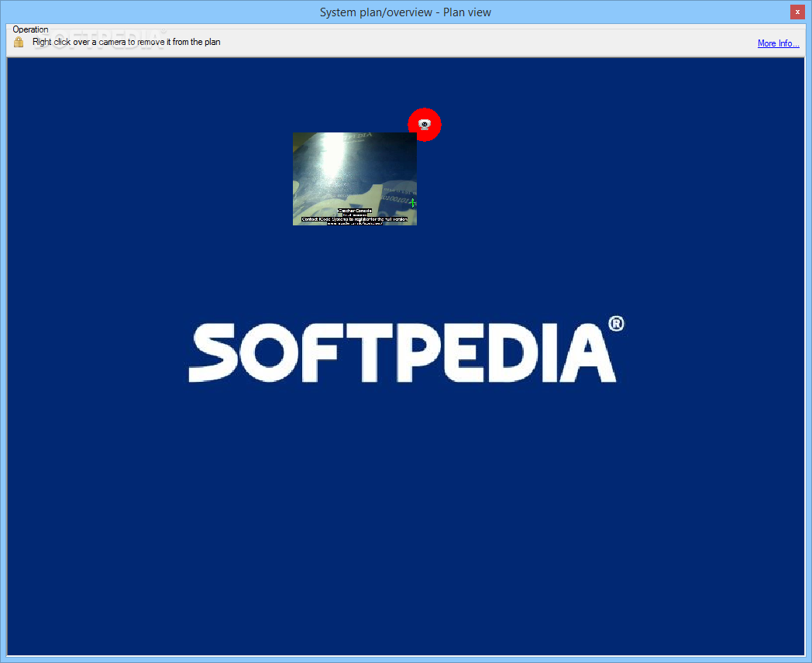Close the System plan/overview window
812x663 pixels.
797,12
